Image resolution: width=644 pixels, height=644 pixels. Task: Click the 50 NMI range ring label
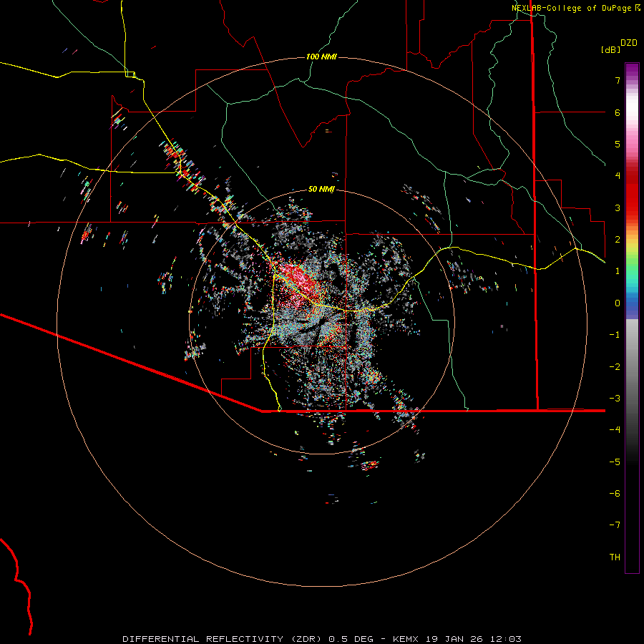point(321,189)
